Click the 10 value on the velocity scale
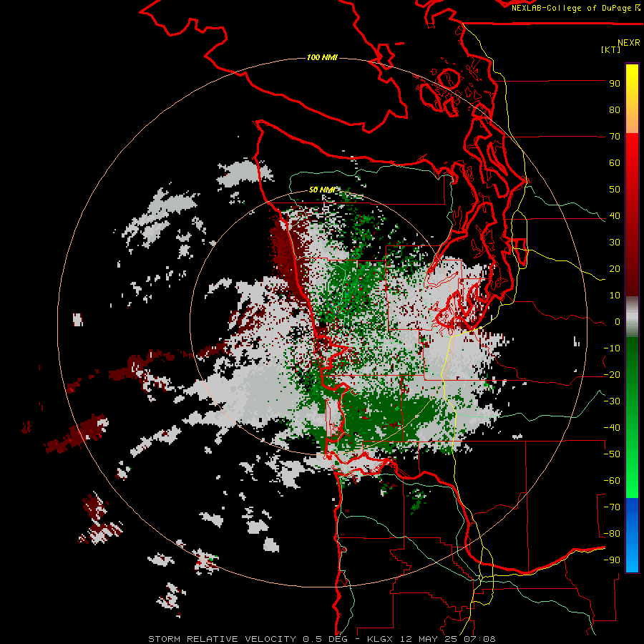Viewport: 644px width, 644px height. [x=615, y=296]
